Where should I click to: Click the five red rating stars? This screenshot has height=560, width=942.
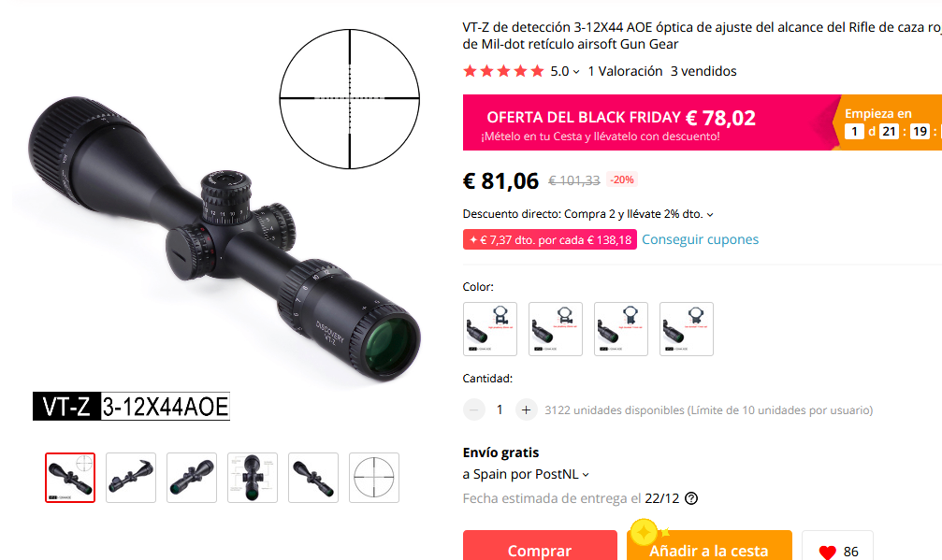pos(503,71)
